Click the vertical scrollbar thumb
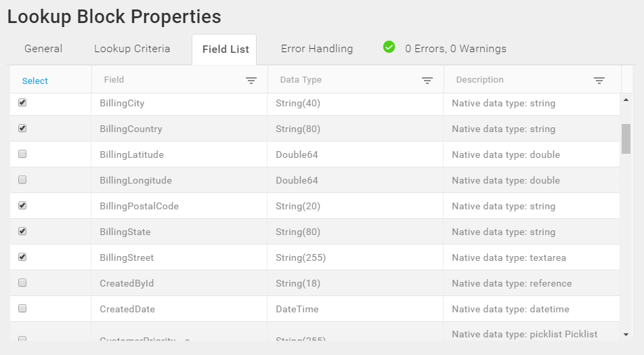644x355 pixels. click(626, 139)
